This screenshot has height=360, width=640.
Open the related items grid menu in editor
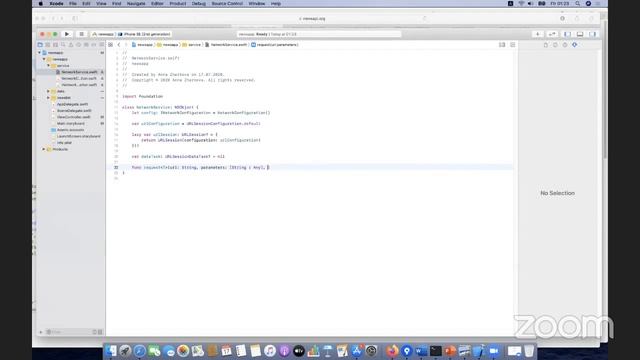pos(111,45)
